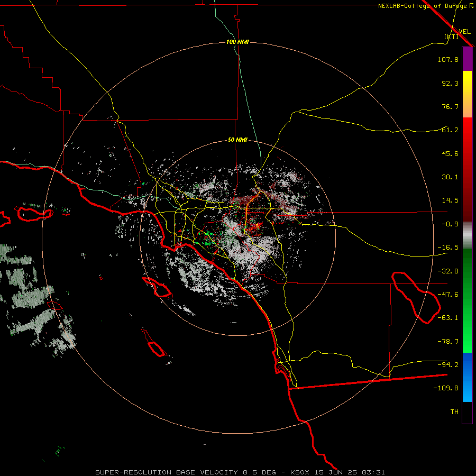Screen dimensions: 476x476
Task: Click the 45.6 velocity scale value
Action: pyautogui.click(x=450, y=153)
